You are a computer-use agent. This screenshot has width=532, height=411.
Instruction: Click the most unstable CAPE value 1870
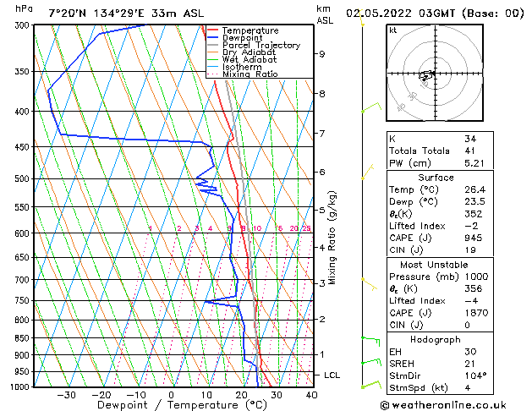coord(477,313)
